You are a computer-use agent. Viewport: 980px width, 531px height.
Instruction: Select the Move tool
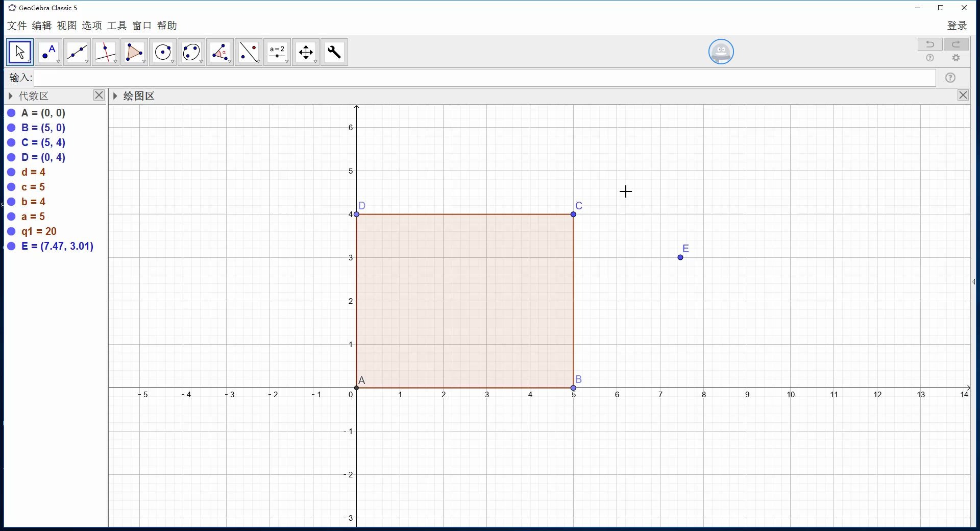pos(19,52)
